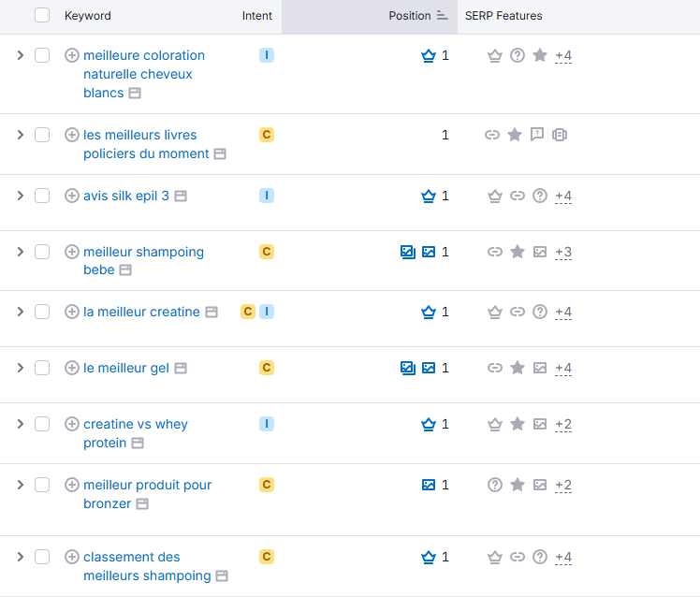The height and width of the screenshot is (597, 700).
Task: Show the +3 more SERP features for 'meilleur shampoing bebe'
Action: [563, 253]
